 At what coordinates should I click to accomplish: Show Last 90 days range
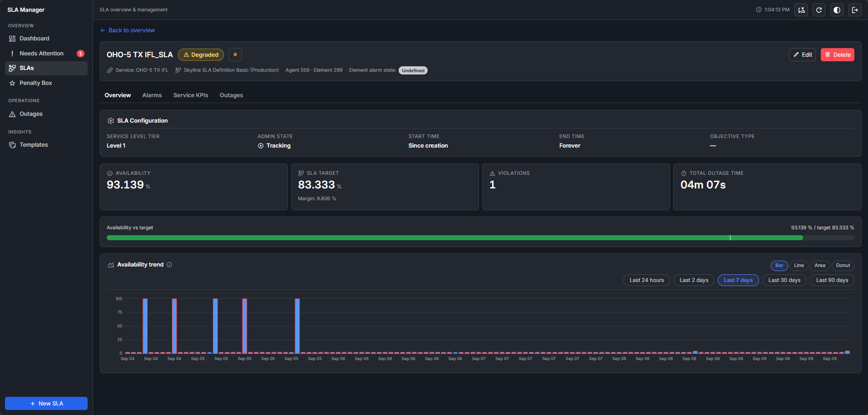(x=832, y=280)
